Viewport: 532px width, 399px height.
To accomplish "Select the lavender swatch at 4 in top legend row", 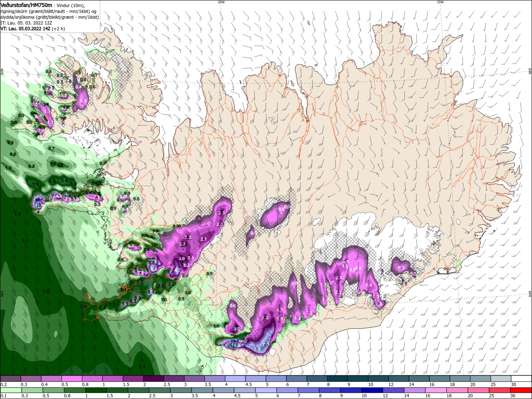I will point(235,378).
